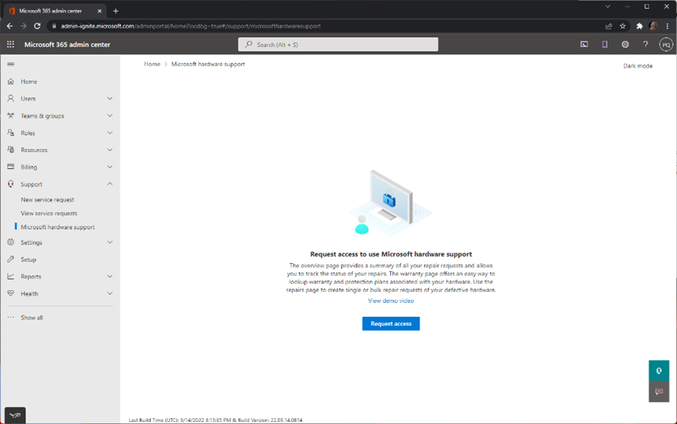Open the header settings gear icon

pyautogui.click(x=625, y=44)
